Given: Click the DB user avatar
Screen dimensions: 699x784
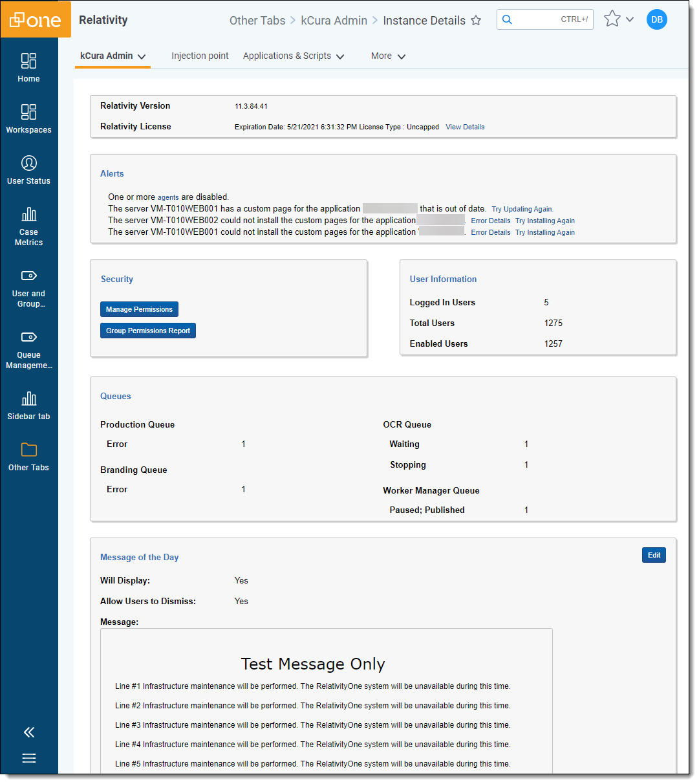Looking at the screenshot, I should click(656, 19).
